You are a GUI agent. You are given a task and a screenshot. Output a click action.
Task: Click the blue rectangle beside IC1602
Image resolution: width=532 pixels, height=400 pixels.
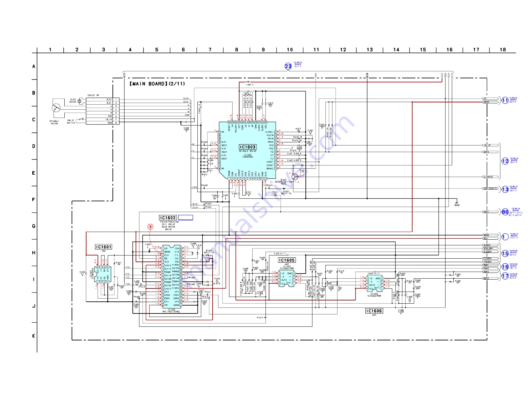pos(186,218)
